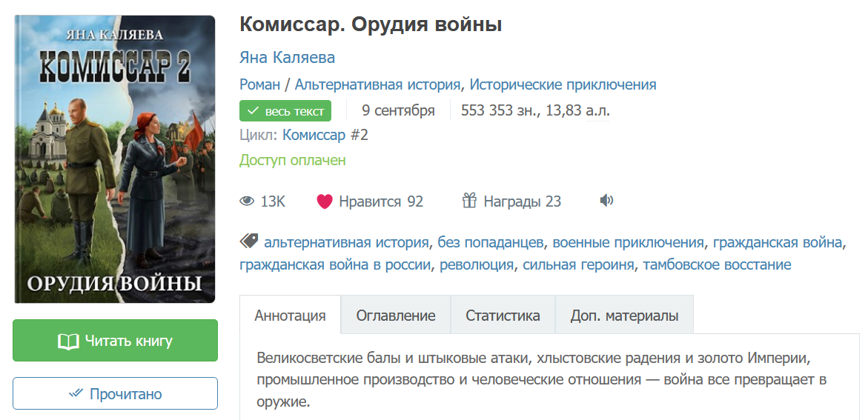
Task: Show the Аннотация tab
Action: point(290,316)
